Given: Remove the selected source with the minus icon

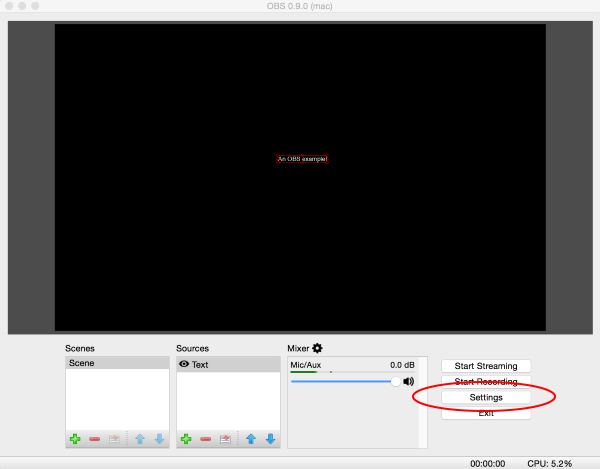Looking at the screenshot, I should (x=205, y=439).
